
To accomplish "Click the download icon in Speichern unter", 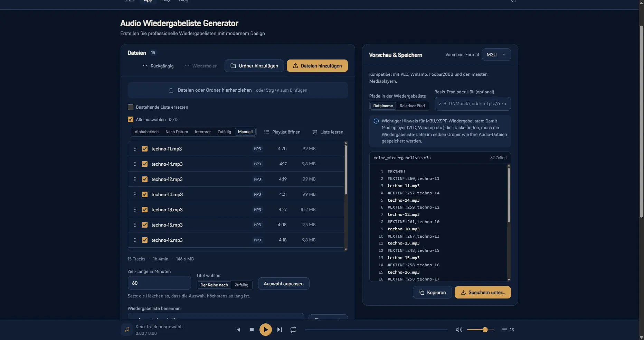I will point(463,292).
